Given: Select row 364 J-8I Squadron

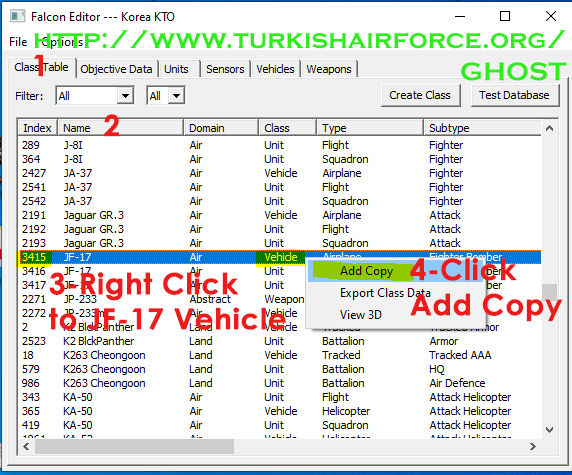Looking at the screenshot, I should click(280, 159).
